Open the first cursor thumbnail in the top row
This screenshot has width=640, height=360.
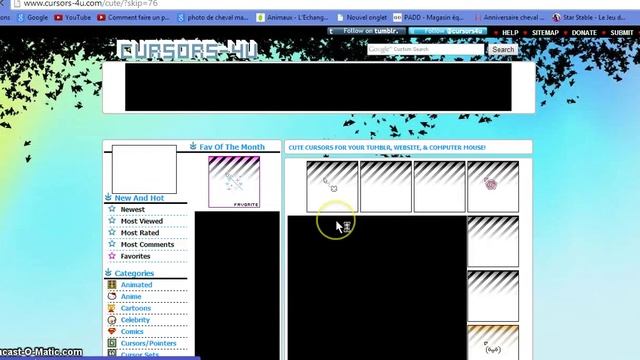tap(332, 187)
